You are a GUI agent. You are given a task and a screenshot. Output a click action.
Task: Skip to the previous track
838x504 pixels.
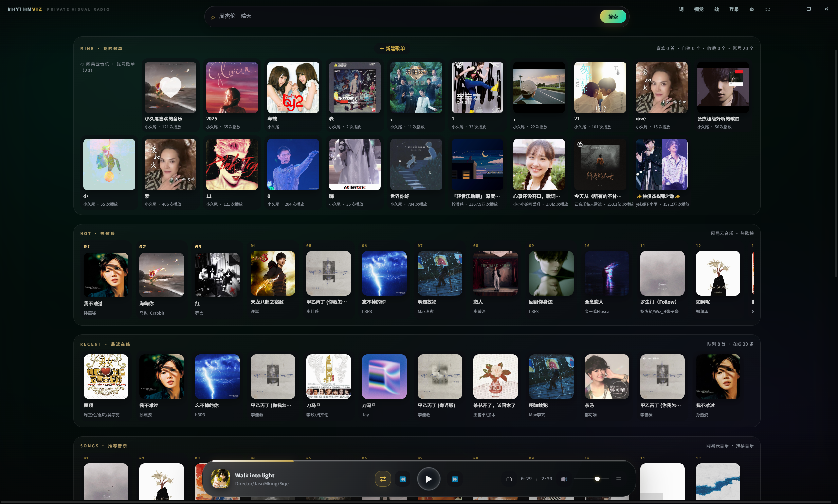coord(403,479)
